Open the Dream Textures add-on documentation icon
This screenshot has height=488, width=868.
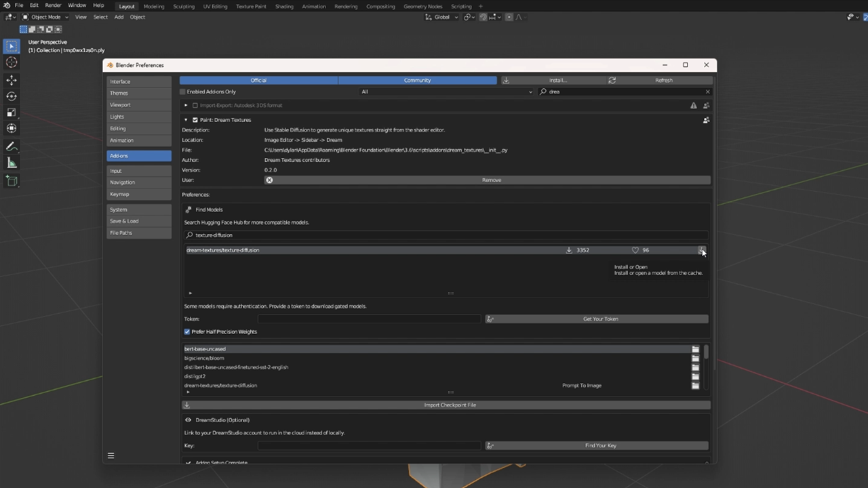[x=706, y=120]
